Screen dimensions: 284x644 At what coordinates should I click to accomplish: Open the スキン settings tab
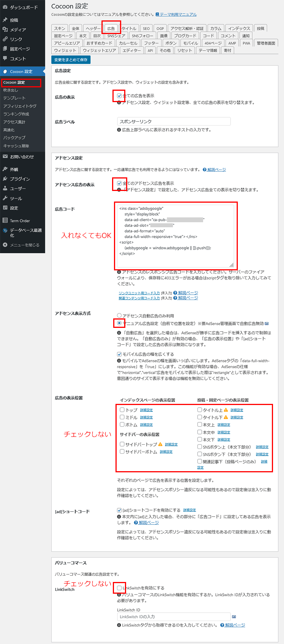pyautogui.click(x=59, y=28)
